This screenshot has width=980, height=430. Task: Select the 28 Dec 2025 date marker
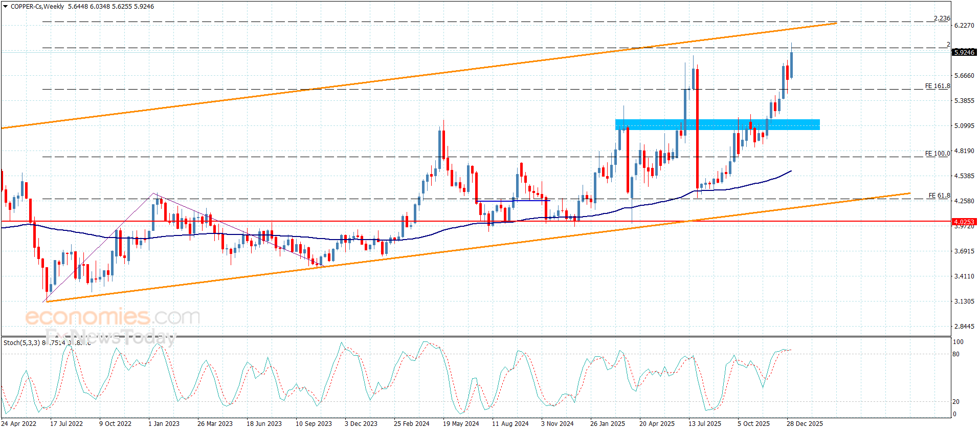[805, 423]
